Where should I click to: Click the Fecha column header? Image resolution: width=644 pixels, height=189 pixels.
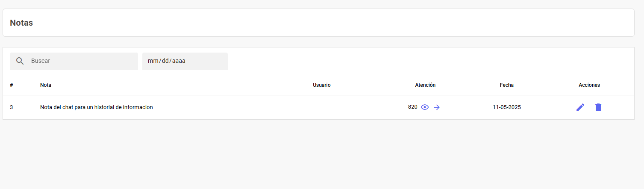click(x=507, y=85)
